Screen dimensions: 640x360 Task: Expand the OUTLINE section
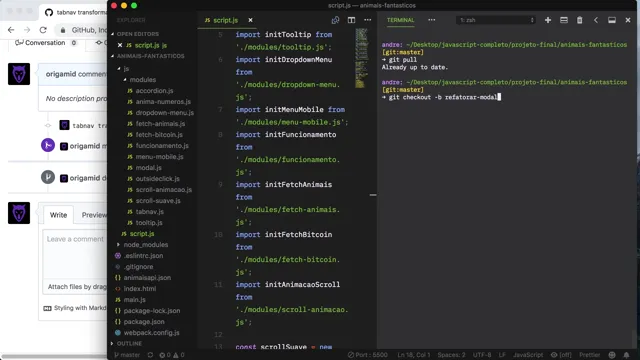(x=129, y=343)
